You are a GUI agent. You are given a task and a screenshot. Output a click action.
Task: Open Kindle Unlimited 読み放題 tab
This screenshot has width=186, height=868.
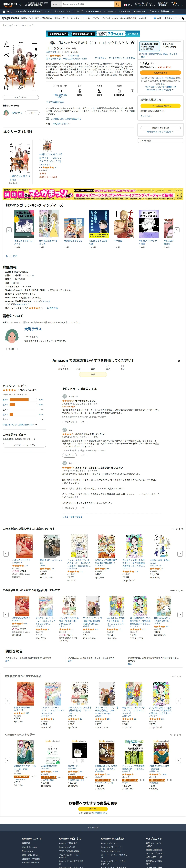click(x=124, y=18)
